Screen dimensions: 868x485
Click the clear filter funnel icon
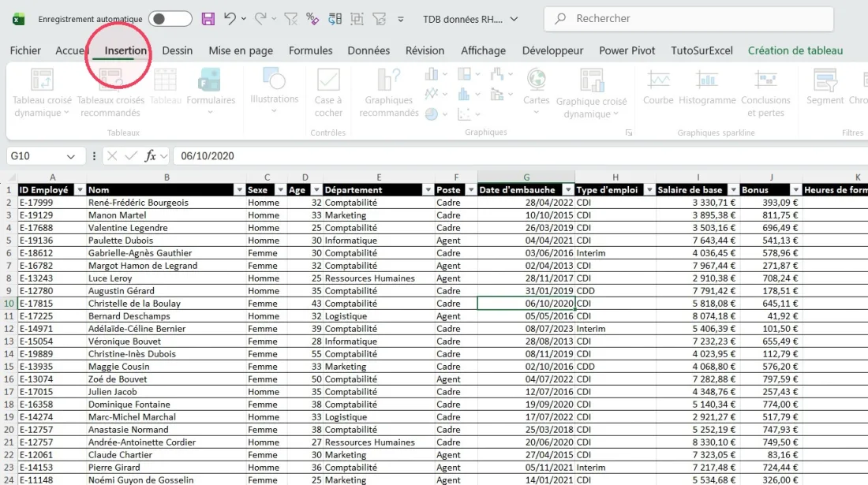point(290,19)
